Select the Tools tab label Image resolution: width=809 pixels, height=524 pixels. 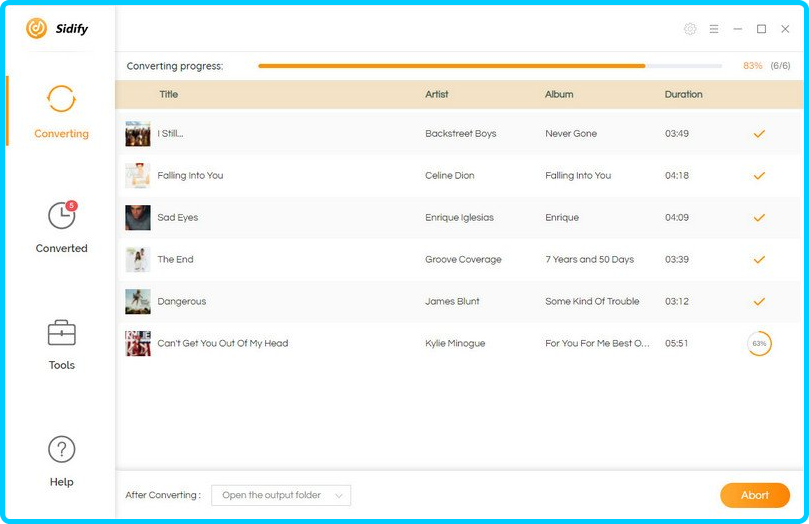coord(61,365)
